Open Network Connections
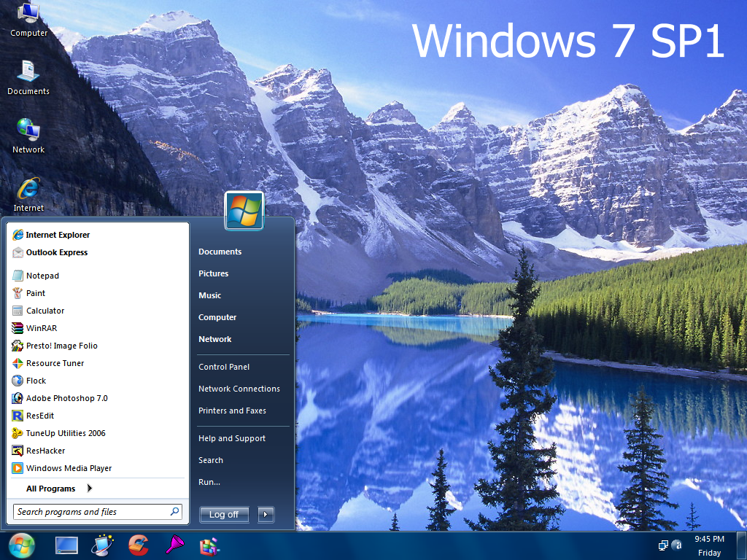 coord(239,389)
